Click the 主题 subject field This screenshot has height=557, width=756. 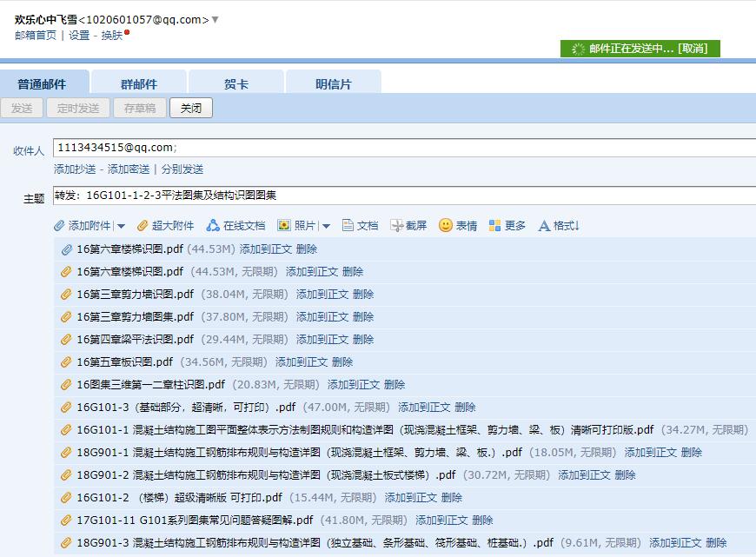tap(405, 196)
